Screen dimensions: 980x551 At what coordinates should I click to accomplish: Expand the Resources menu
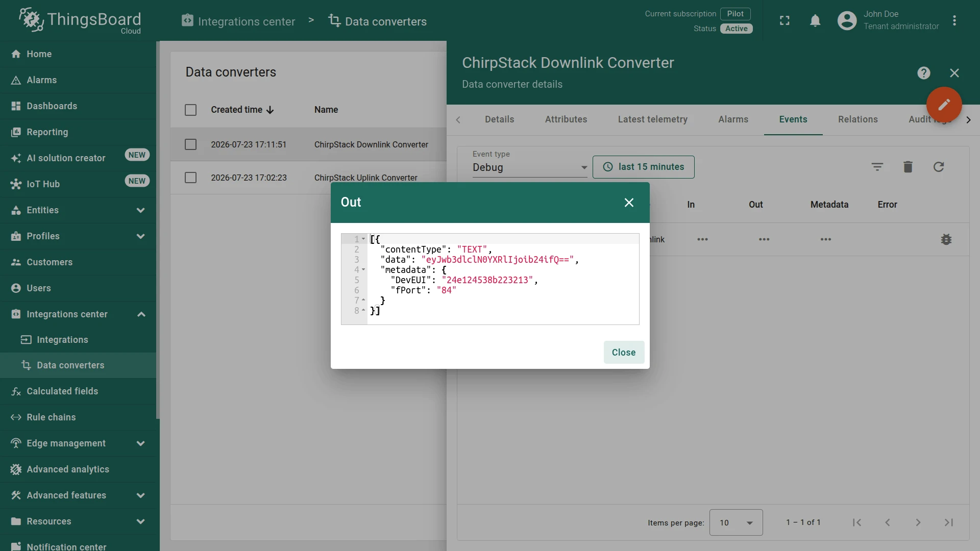[x=78, y=521]
